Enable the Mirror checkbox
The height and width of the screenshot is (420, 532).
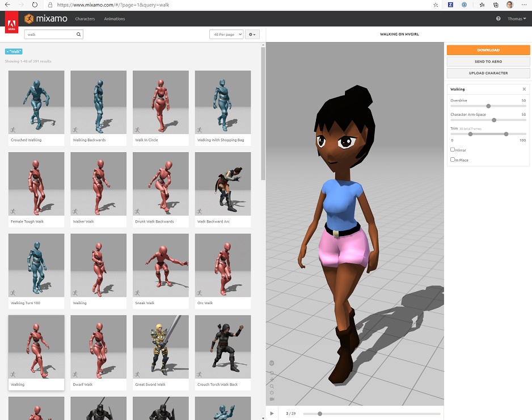pyautogui.click(x=453, y=150)
